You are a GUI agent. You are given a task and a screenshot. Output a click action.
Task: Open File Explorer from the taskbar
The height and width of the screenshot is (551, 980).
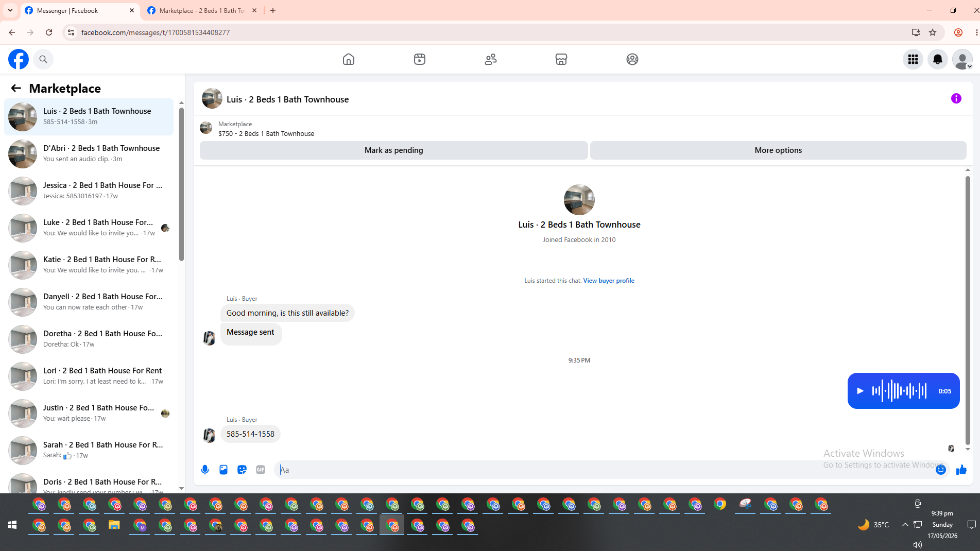pos(114,525)
